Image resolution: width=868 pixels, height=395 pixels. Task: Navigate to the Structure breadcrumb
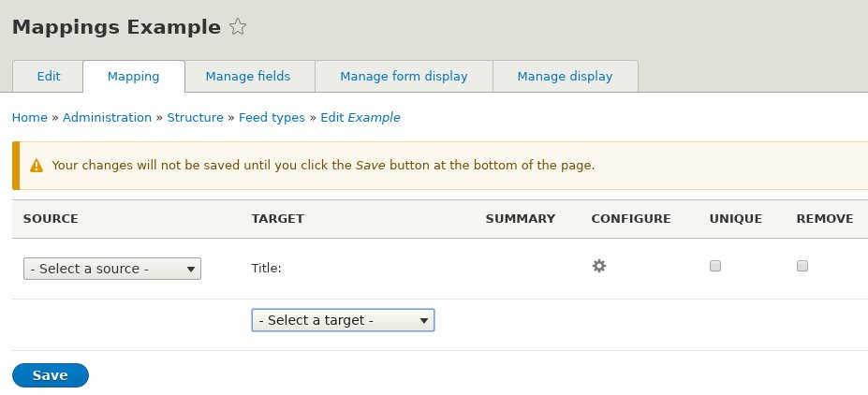pyautogui.click(x=196, y=117)
